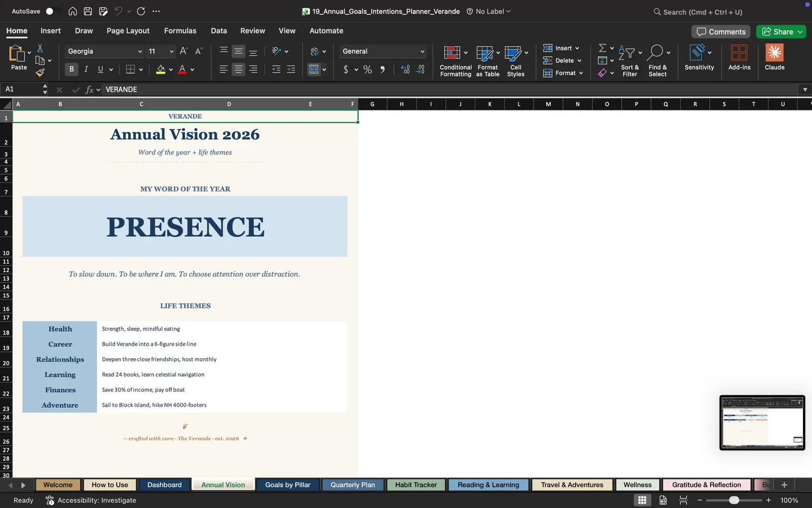The height and width of the screenshot is (508, 812).
Task: Click the Share button
Action: (x=781, y=31)
